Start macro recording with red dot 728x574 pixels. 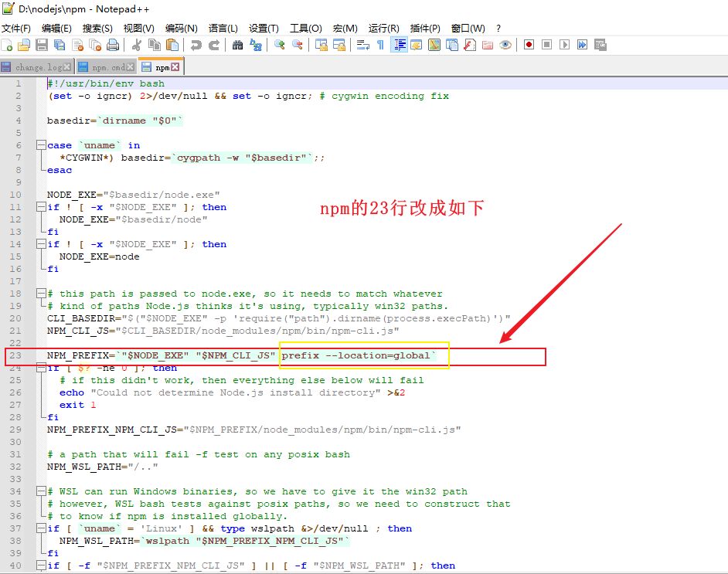(529, 45)
